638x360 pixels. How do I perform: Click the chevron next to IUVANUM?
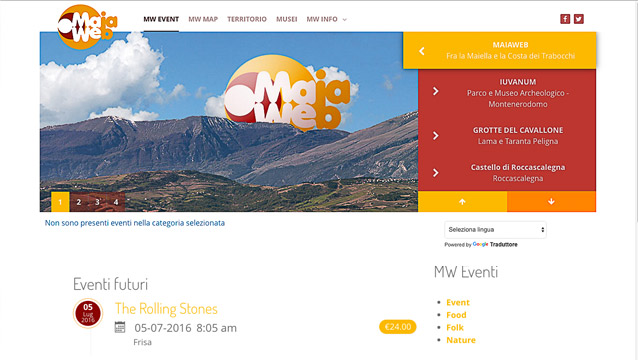click(435, 91)
